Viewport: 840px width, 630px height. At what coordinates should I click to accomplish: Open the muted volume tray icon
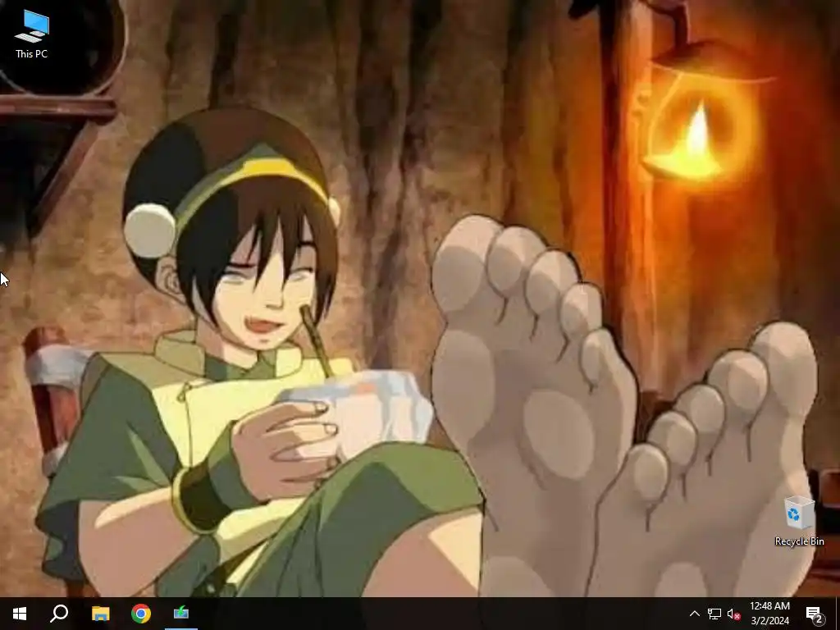tap(733, 614)
